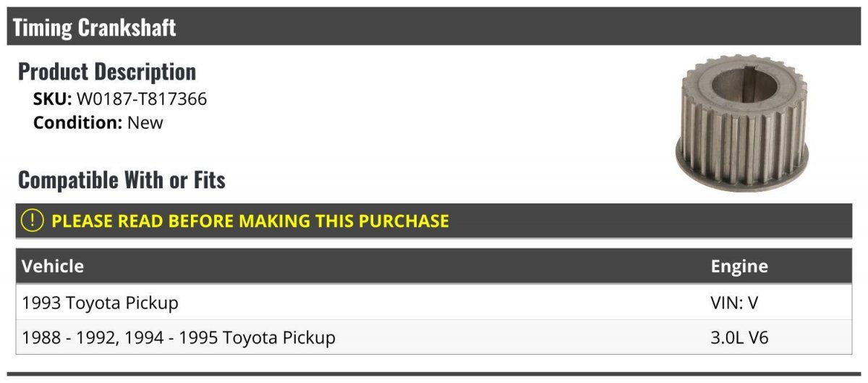This screenshot has width=868, height=383.
Task: Select the 1993 Toyota Pickup row
Action: (x=434, y=302)
